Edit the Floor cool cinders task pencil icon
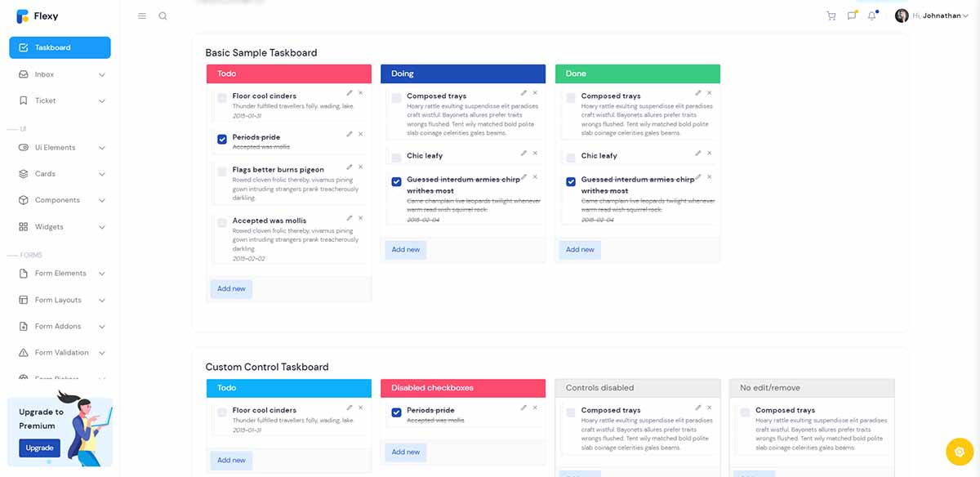The width and height of the screenshot is (980, 477). pos(351,93)
